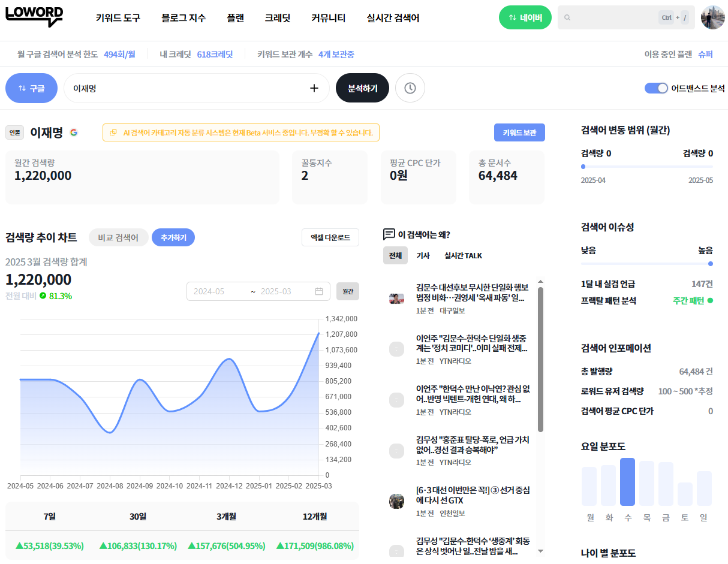The image size is (728, 564).
Task: Click the beta notice icon in yellow banner
Action: (113, 132)
